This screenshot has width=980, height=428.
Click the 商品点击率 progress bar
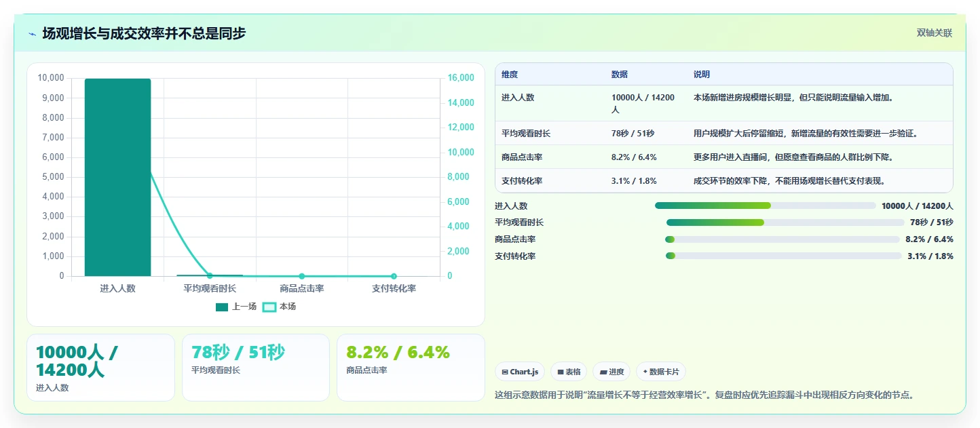click(783, 239)
